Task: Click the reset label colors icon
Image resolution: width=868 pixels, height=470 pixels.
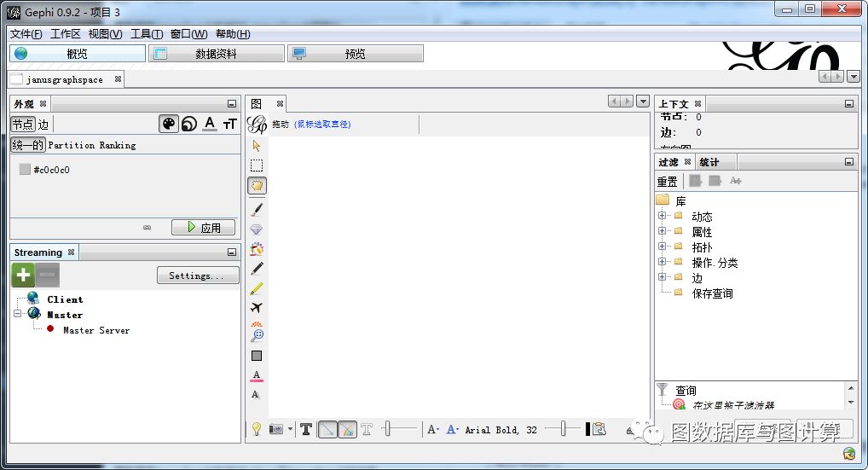Action: pyautogui.click(x=257, y=376)
